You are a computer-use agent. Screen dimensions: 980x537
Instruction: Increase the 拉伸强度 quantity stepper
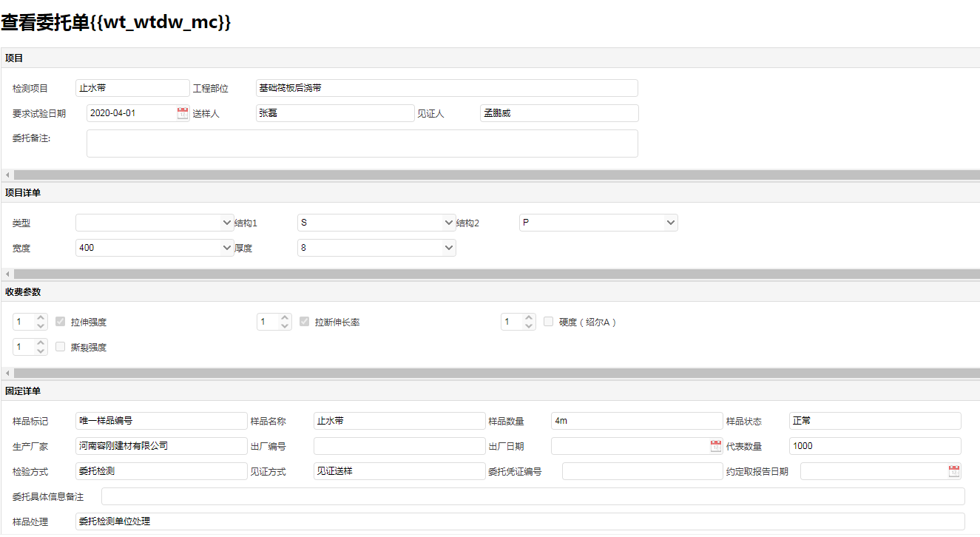(41, 318)
